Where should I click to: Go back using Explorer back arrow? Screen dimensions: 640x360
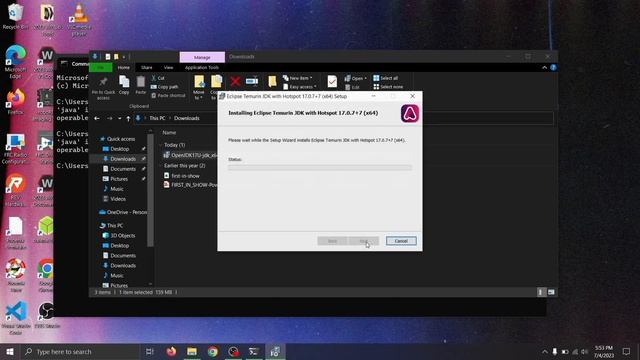pyautogui.click(x=97, y=118)
